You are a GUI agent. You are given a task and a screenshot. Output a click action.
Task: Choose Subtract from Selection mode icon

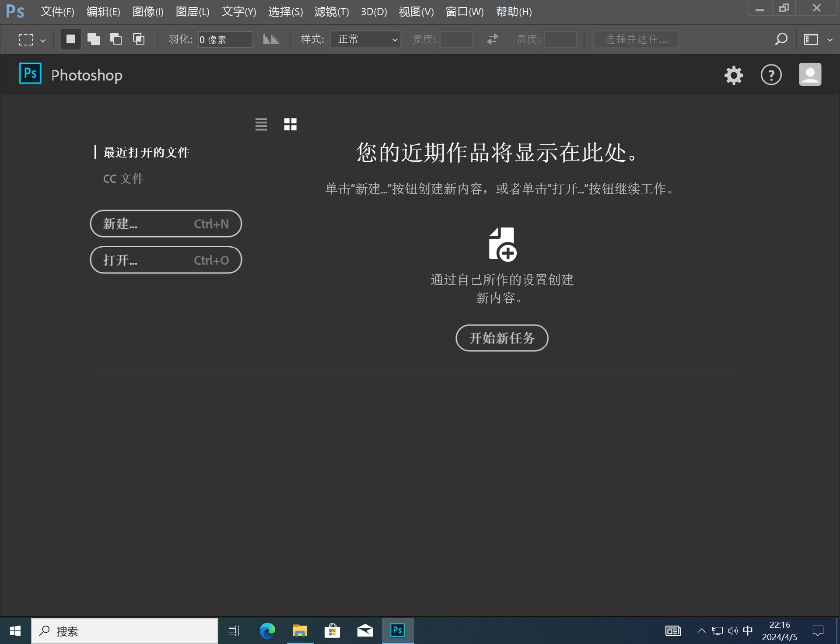(116, 39)
